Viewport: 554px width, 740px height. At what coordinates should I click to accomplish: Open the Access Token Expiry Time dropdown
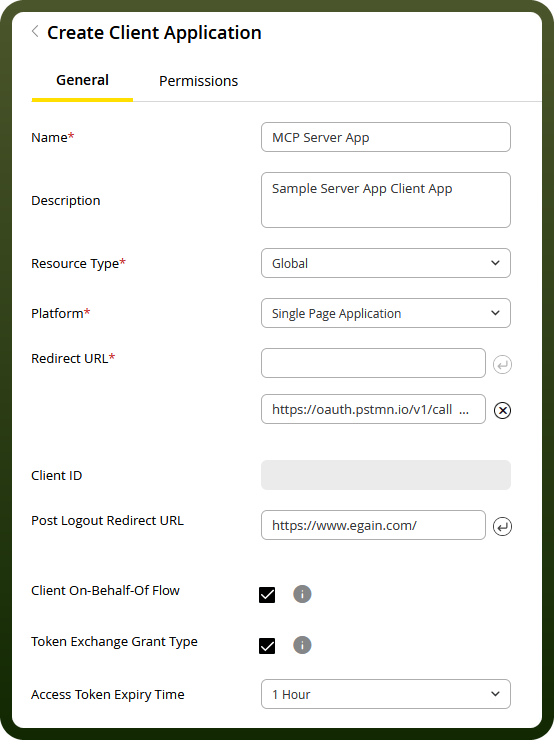pos(386,694)
